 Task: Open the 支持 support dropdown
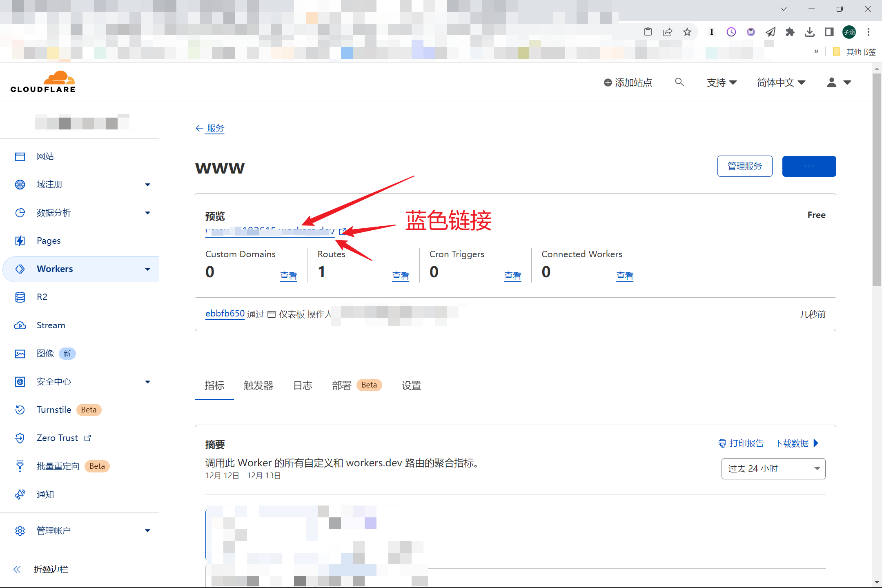tap(722, 82)
